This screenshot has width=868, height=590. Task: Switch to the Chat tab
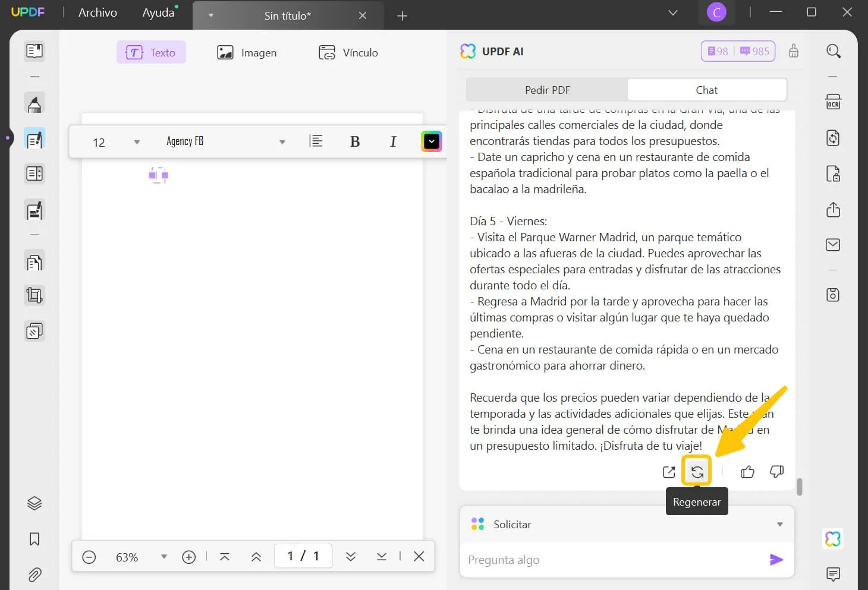click(x=707, y=90)
